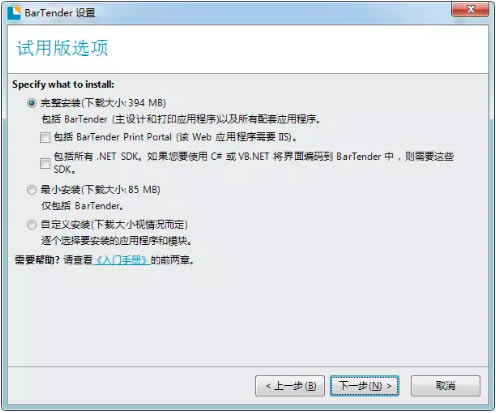Select the 完整安装 (394 MB) radio button

[x=32, y=103]
